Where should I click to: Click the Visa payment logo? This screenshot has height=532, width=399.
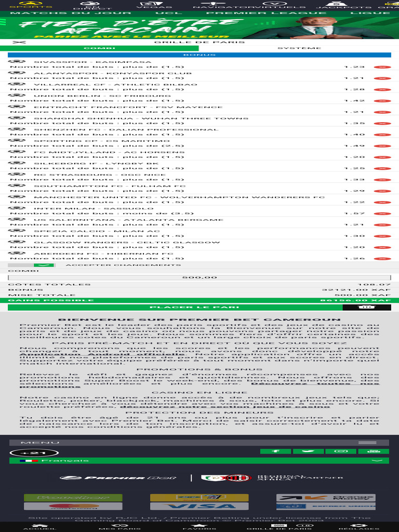pos(199,506)
